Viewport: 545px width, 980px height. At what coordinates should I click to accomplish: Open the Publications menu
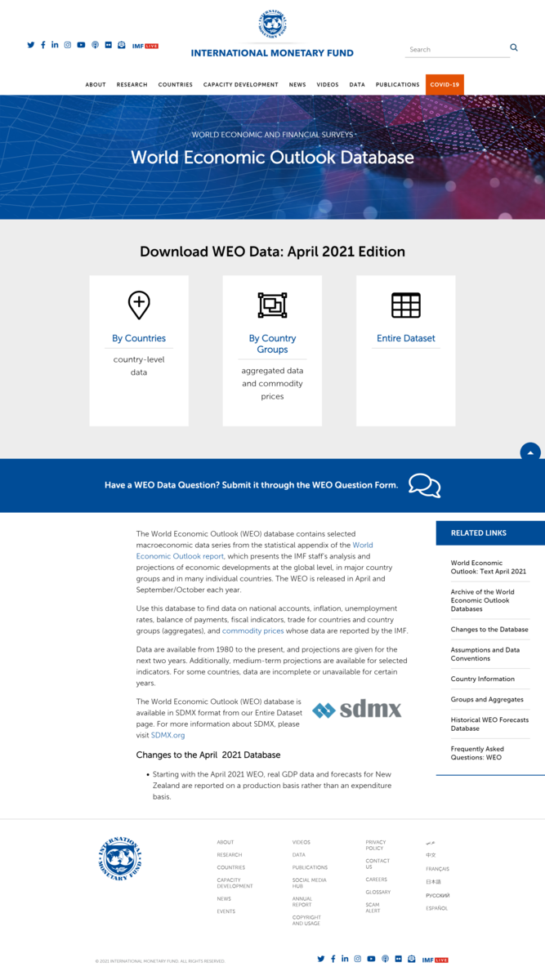398,85
